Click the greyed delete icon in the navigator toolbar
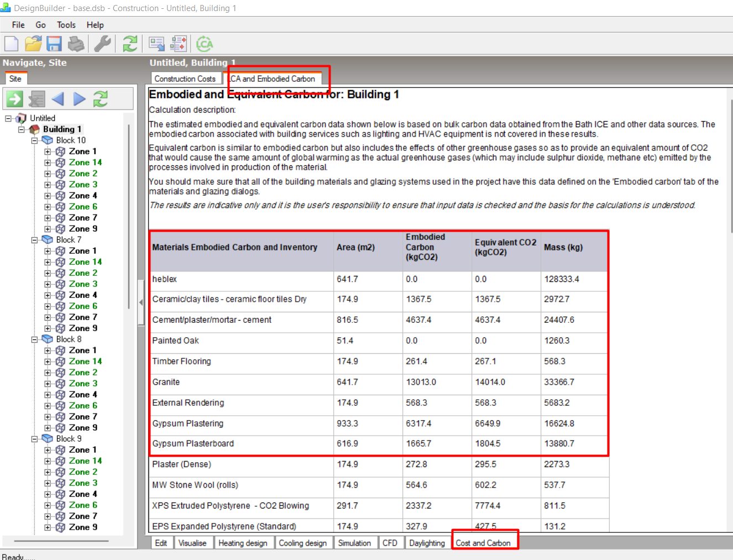The width and height of the screenshot is (733, 560). point(36,99)
